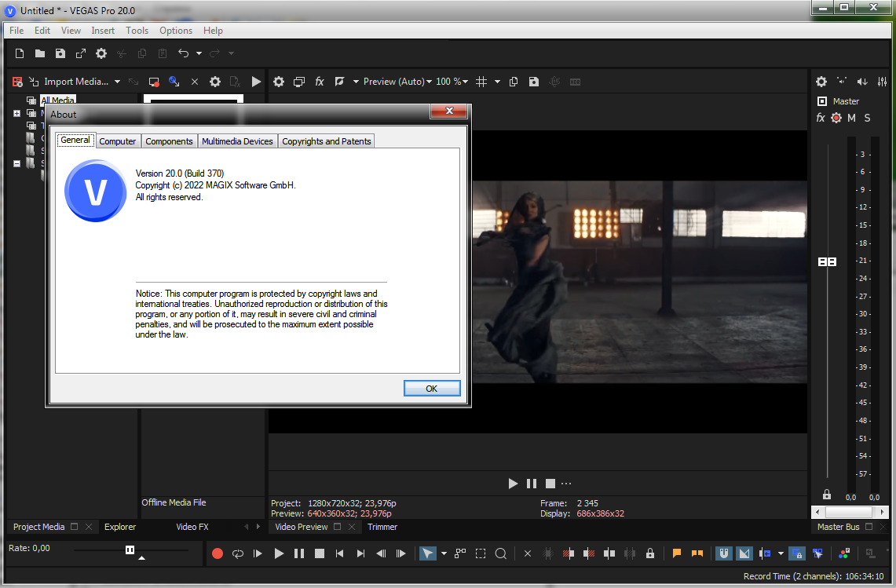Open Multimedia Devices tab
The image size is (896, 588).
pos(237,141)
